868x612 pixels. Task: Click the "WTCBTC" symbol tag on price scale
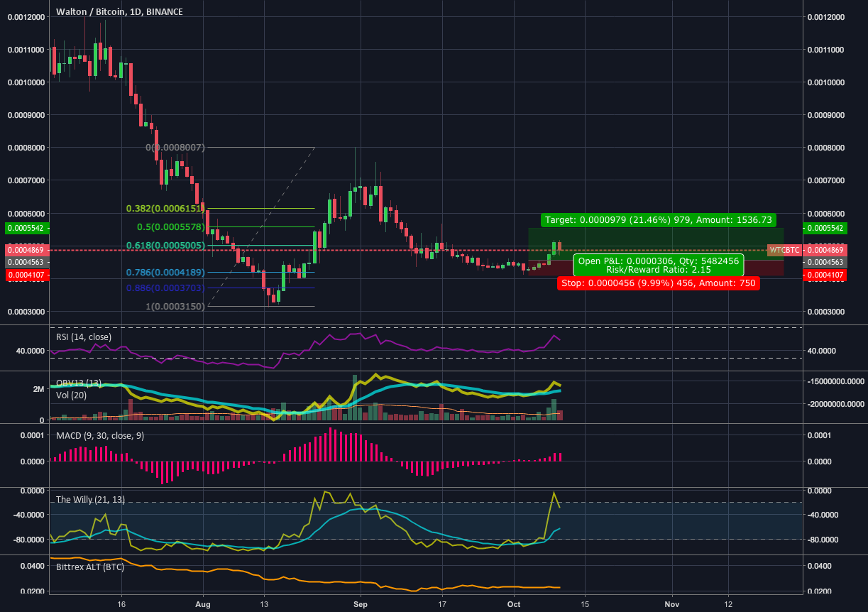[784, 251]
